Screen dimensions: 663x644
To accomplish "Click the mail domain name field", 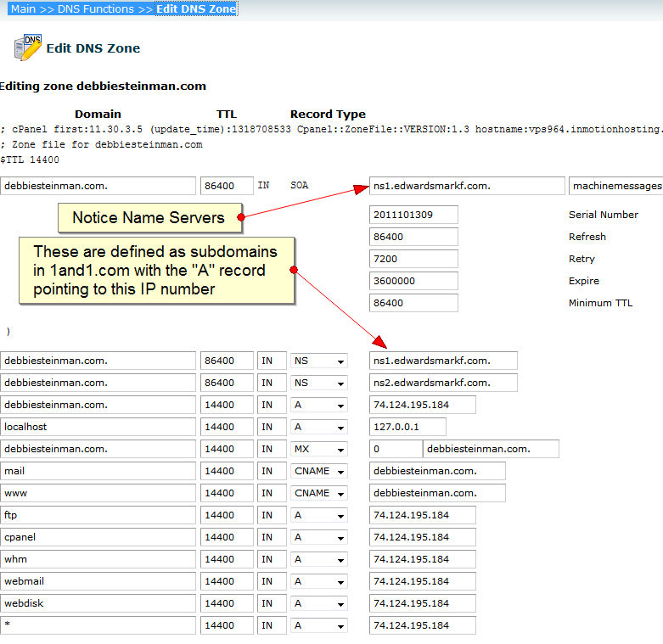I will coord(98,471).
